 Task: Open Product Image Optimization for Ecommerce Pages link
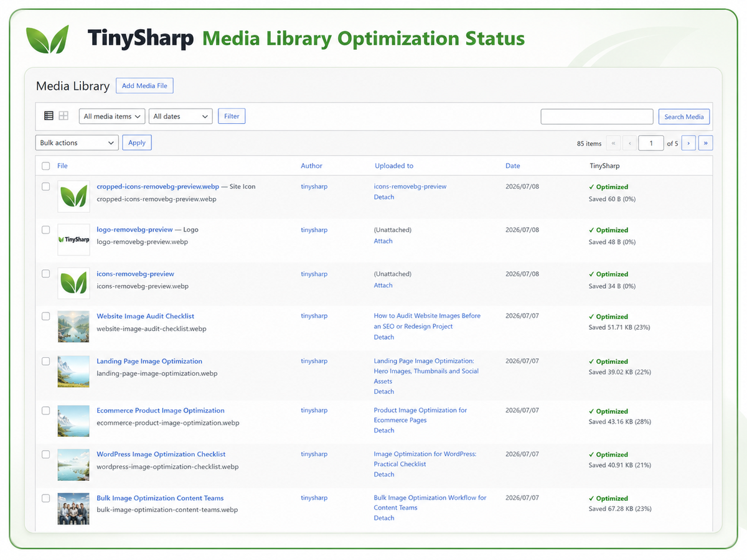click(420, 415)
